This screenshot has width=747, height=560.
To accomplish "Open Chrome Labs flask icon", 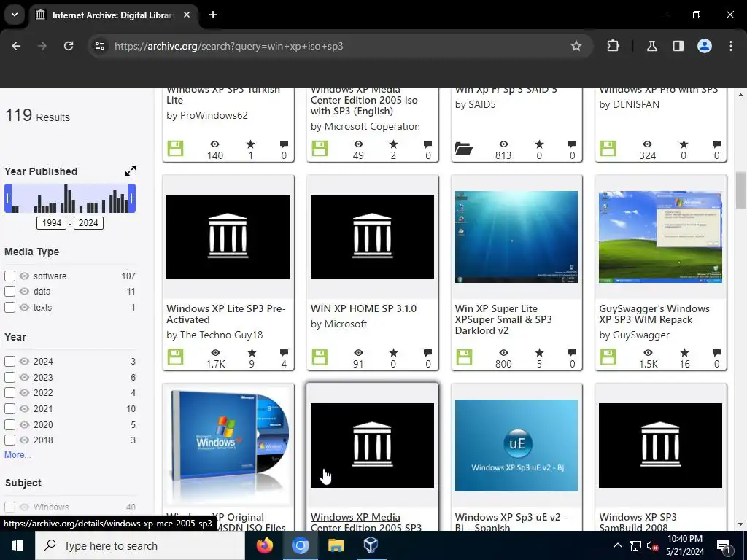I will (651, 46).
